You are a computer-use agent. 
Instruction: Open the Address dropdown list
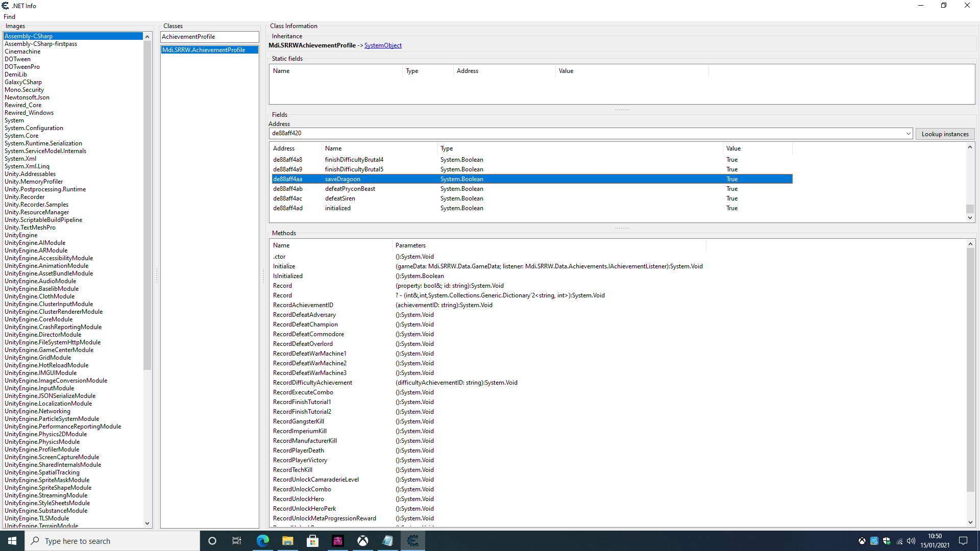tap(909, 133)
